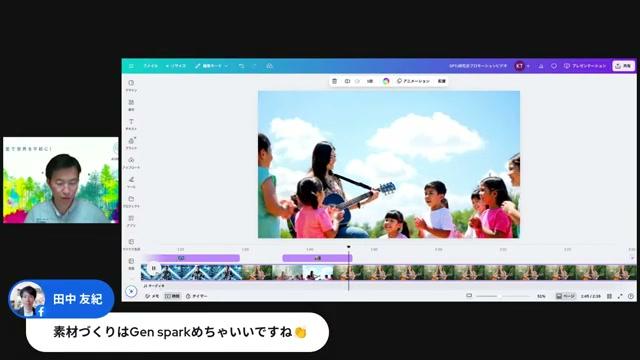Open the 素材 (Elements) sidebar panel
The width and height of the screenshot is (640, 360).
pos(131,105)
